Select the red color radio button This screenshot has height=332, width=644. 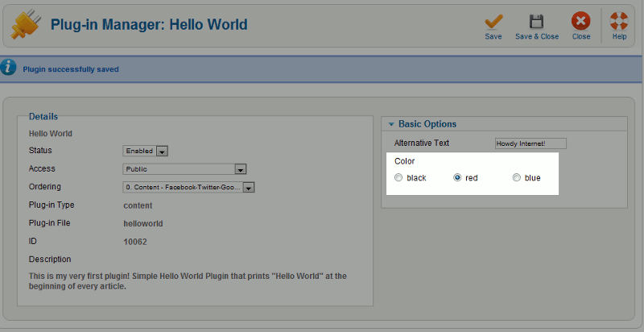pos(457,177)
